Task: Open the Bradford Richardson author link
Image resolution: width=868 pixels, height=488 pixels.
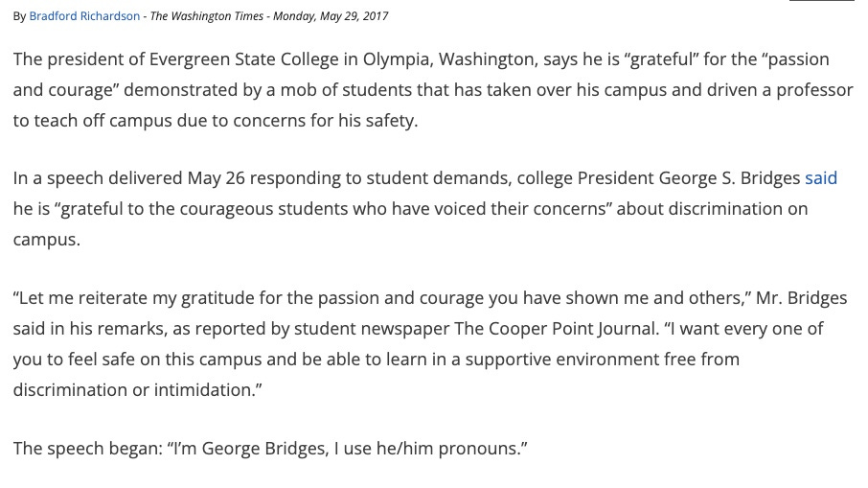Action: pos(84,16)
